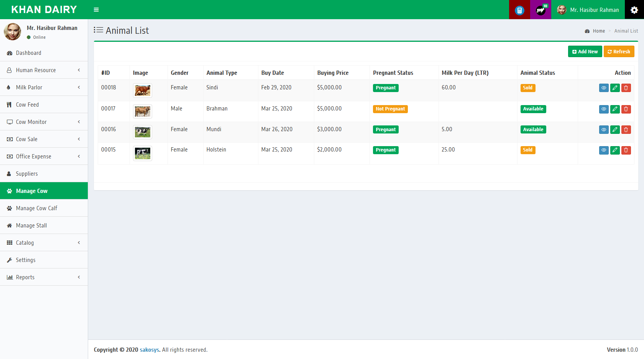This screenshot has width=644, height=359.
Task: Click the Add New button
Action: click(585, 51)
